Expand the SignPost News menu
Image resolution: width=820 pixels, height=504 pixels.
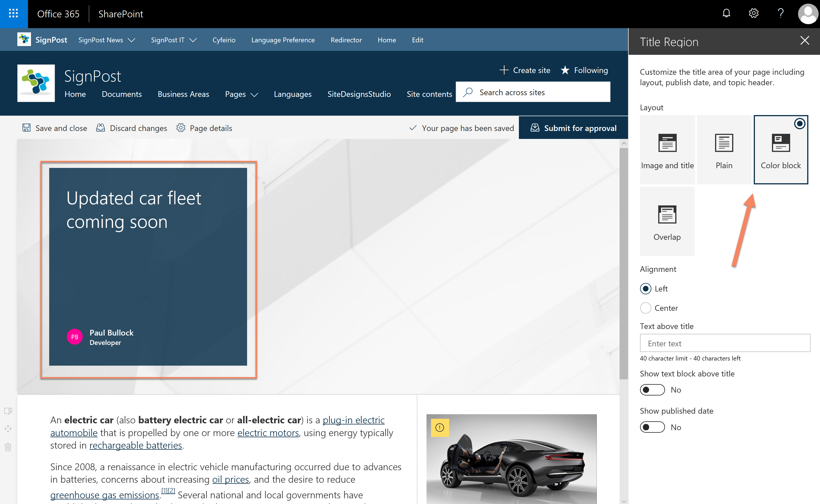[x=106, y=40]
